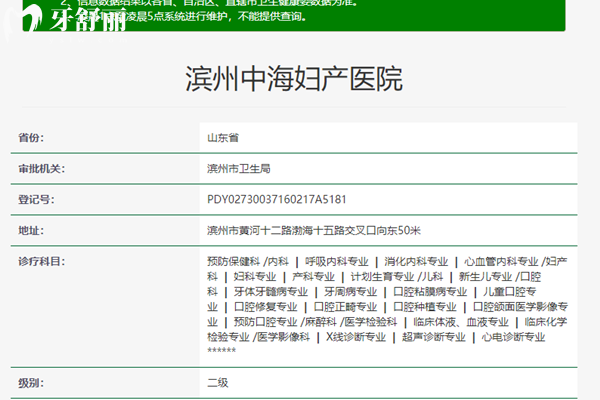Click 呼吸内科专业 in the department list
This screenshot has width=600, height=400.
(336, 261)
